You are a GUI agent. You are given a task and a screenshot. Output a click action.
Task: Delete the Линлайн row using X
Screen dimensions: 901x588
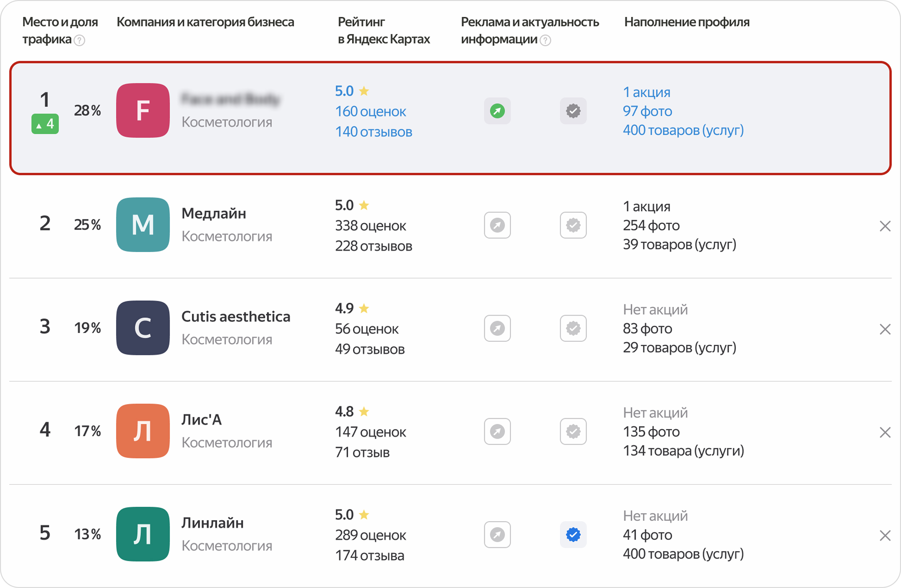tap(885, 535)
